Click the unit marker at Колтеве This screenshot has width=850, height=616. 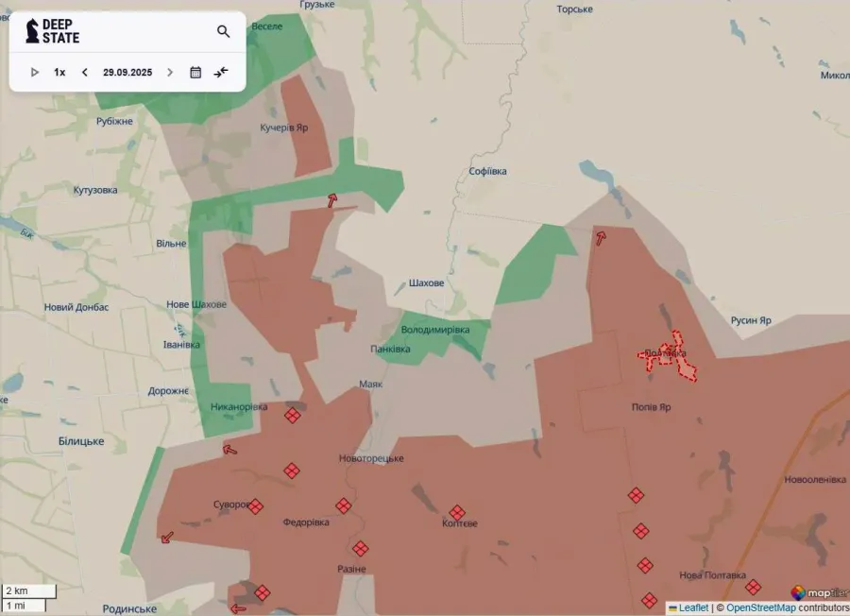457,512
